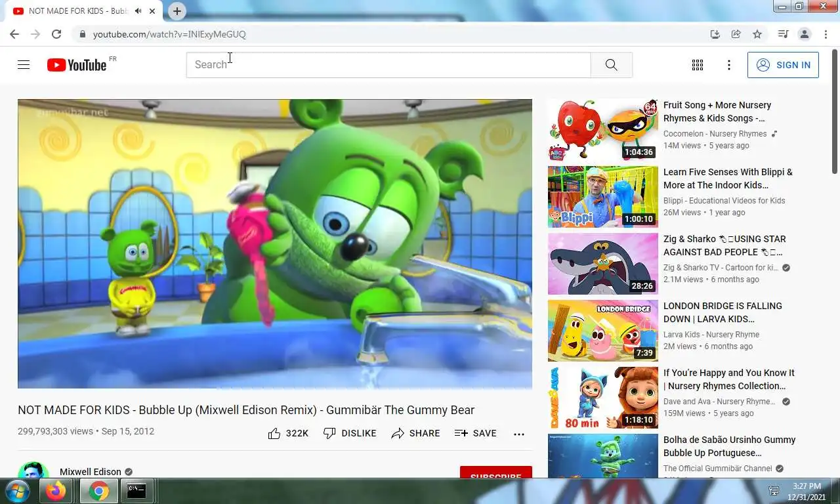Bookmark this tab with the star
The image size is (840, 504).
(x=757, y=34)
